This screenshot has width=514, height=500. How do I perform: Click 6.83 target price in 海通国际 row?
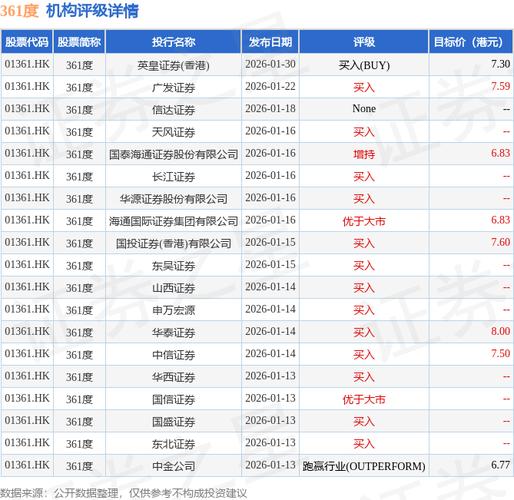[x=500, y=220]
